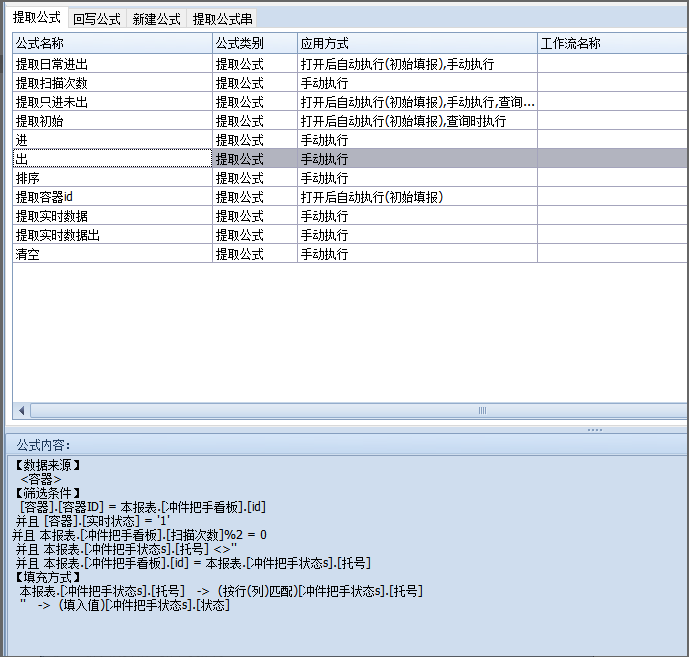The image size is (689, 657).
Task: Open the 提取公式串 tab
Action: [222, 19]
